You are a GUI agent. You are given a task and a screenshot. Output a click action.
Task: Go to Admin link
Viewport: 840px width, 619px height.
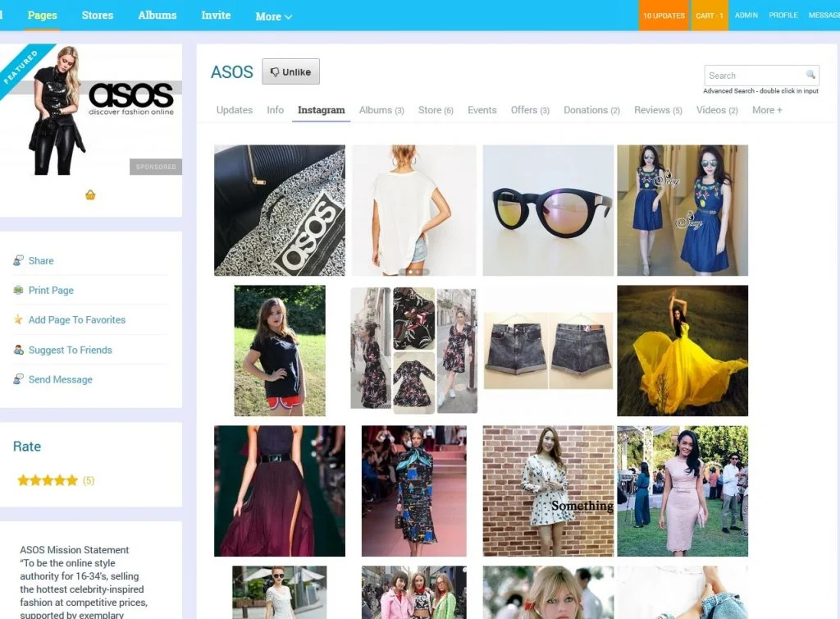(x=746, y=16)
